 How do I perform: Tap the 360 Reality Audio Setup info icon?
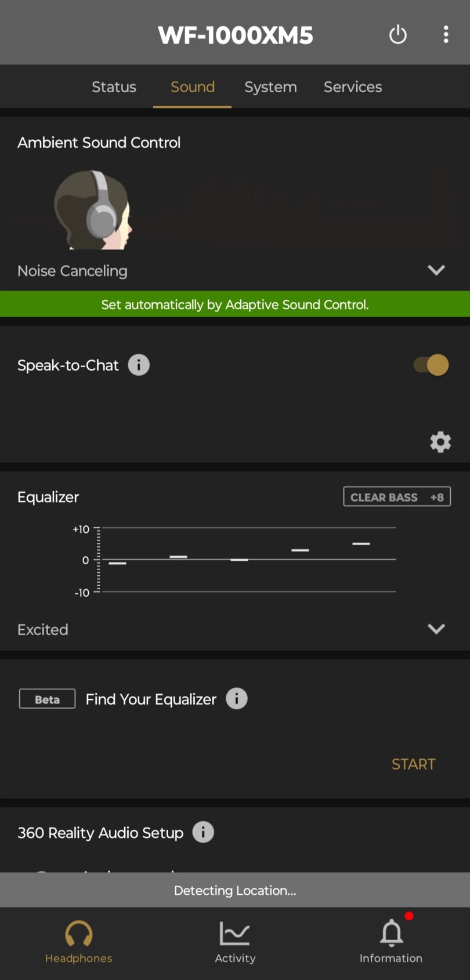click(203, 832)
